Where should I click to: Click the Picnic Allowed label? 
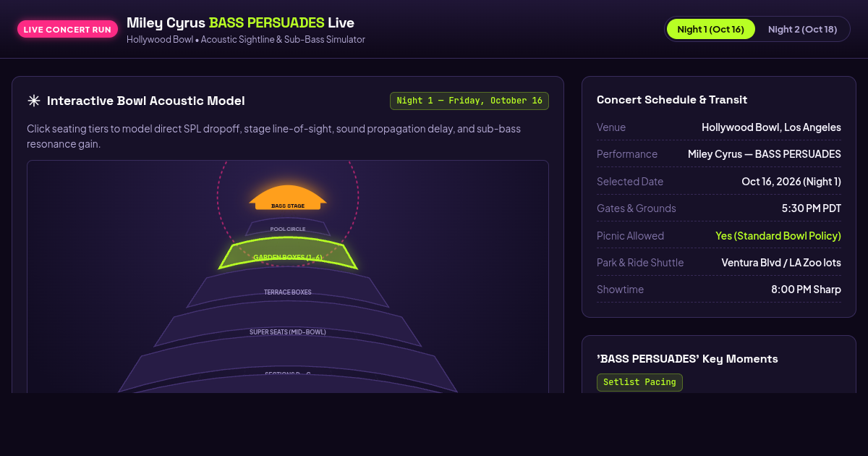pos(630,236)
